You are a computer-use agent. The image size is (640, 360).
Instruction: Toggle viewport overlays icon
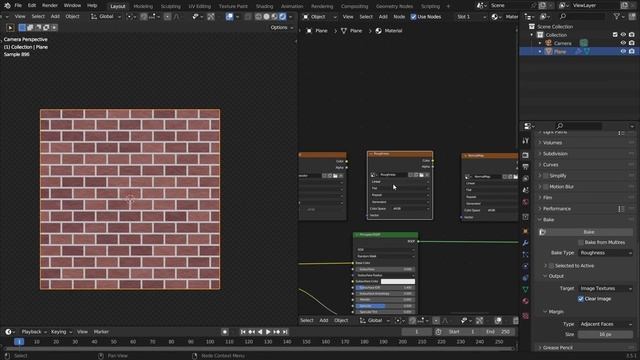(x=229, y=17)
